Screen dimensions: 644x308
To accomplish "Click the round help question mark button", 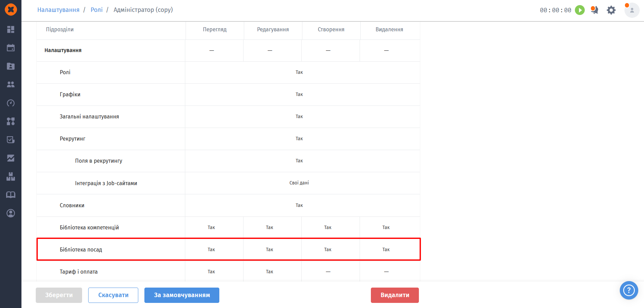I will pyautogui.click(x=629, y=290).
